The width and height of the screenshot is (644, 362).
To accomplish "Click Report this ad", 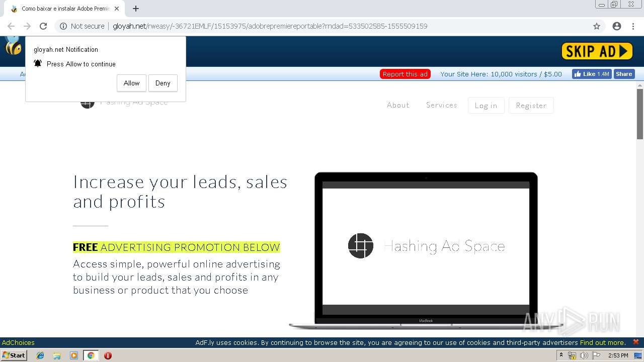I will tap(405, 74).
